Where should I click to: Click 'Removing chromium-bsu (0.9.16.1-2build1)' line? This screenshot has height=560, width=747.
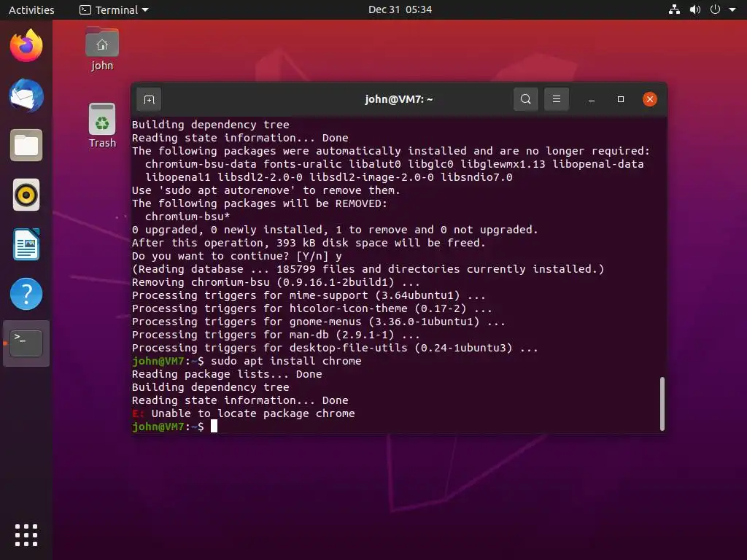point(276,282)
